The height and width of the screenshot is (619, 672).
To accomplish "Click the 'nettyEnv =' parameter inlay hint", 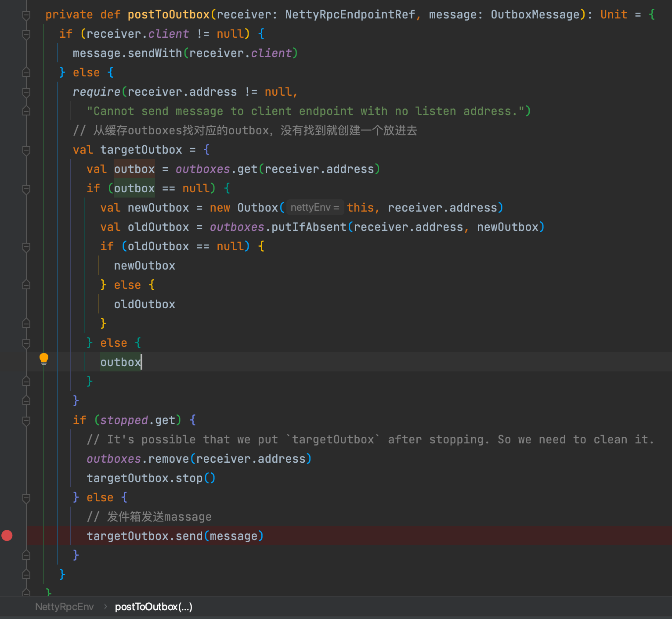I will click(x=315, y=207).
